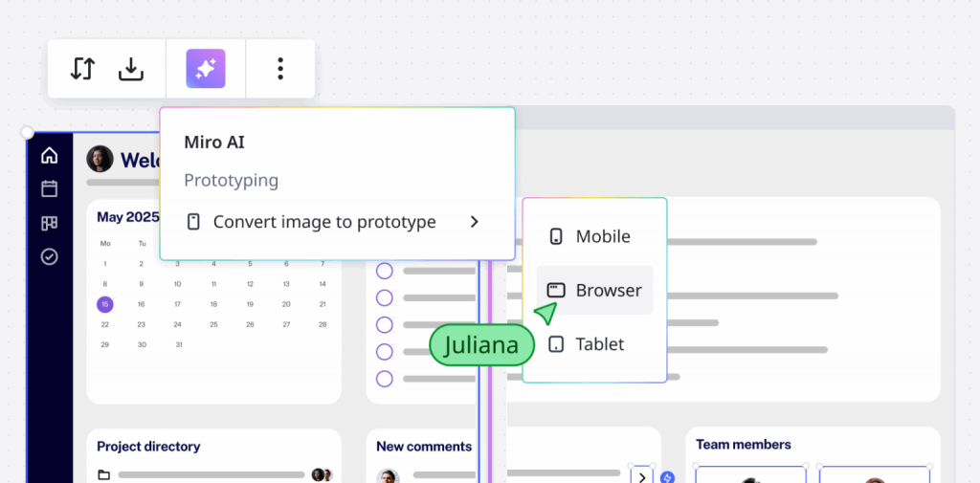Select highlighted date 15 in May calendar
Image resolution: width=980 pixels, height=483 pixels.
[x=104, y=304]
